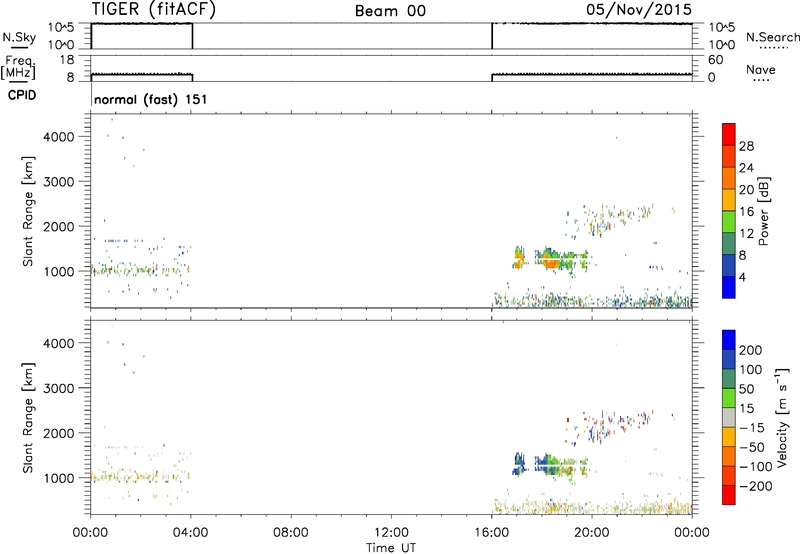
Task: Click Slant Range [km] label of power panel
Action: click(x=28, y=211)
